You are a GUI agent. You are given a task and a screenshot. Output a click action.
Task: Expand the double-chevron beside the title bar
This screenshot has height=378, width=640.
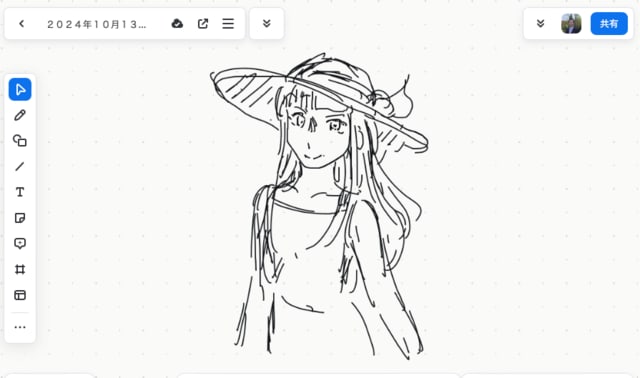[267, 24]
